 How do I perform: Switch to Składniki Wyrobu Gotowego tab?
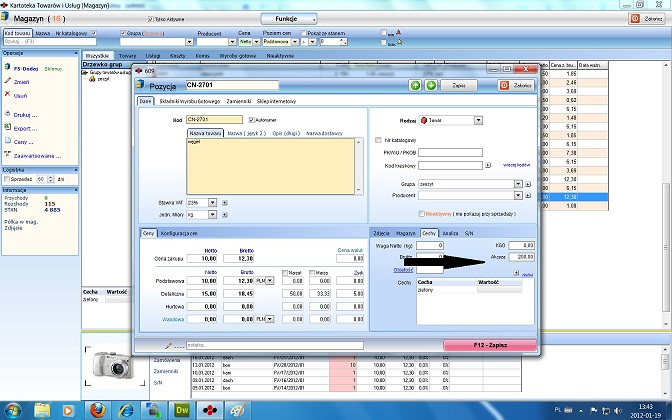(x=189, y=102)
